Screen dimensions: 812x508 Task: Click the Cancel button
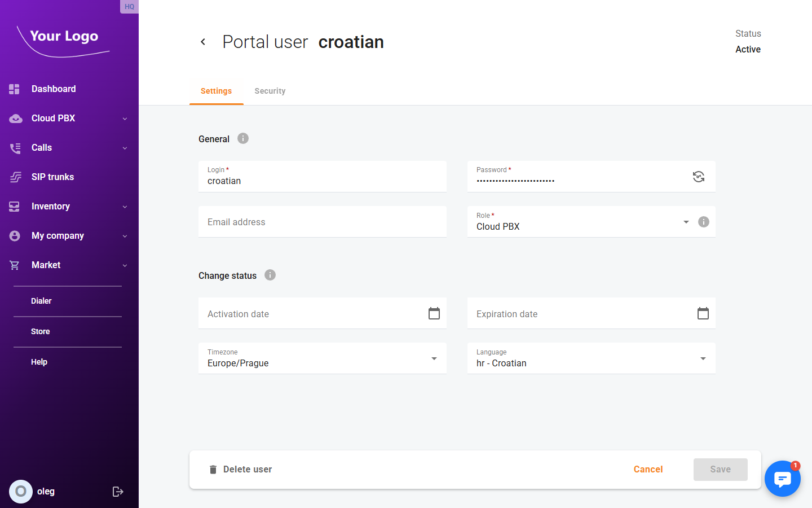648,469
